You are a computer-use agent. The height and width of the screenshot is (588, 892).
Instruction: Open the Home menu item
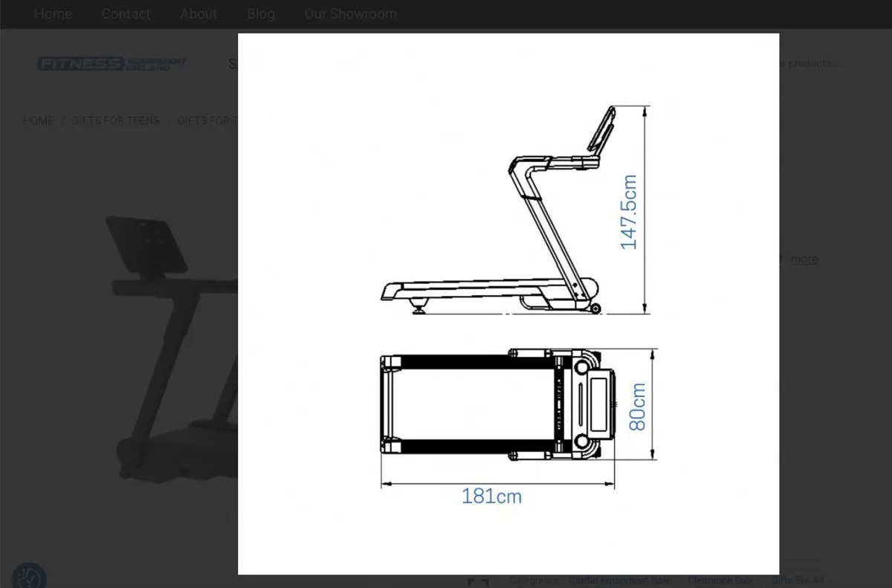(x=53, y=14)
